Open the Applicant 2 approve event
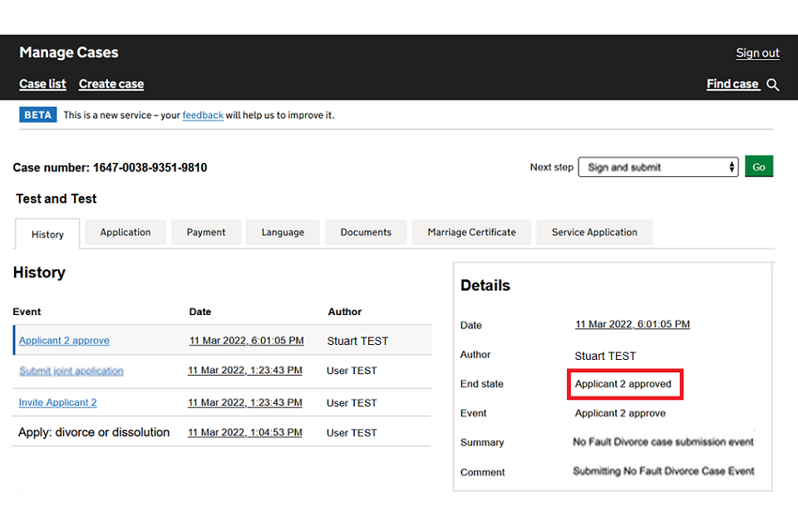The image size is (798, 532). click(x=64, y=341)
